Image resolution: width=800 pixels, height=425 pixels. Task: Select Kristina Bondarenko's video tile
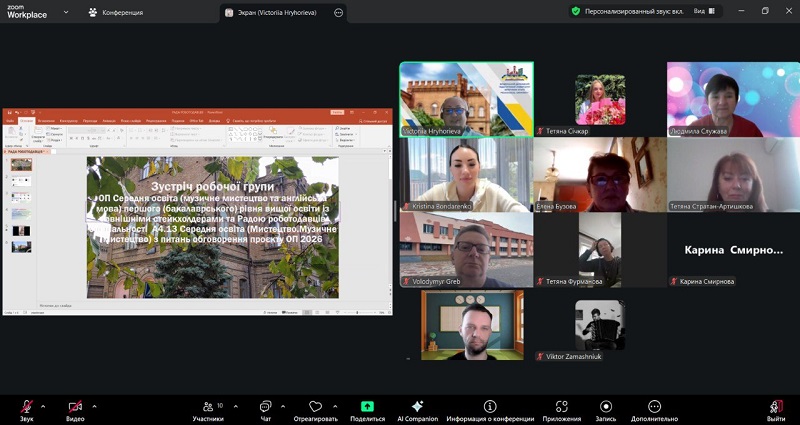point(466,175)
